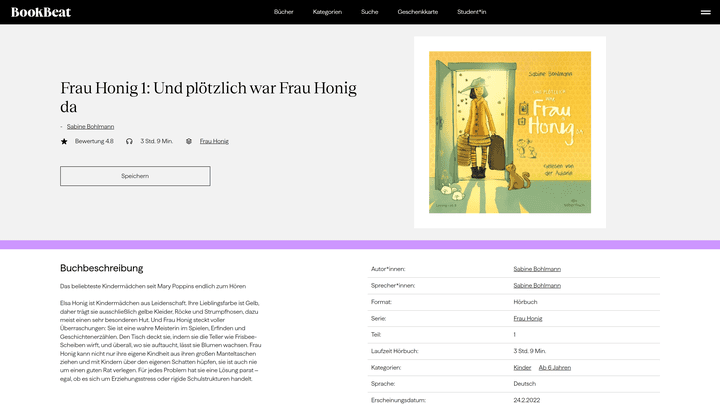Click the Deutsch language value
Screen dimensions: 720x405
(524, 383)
